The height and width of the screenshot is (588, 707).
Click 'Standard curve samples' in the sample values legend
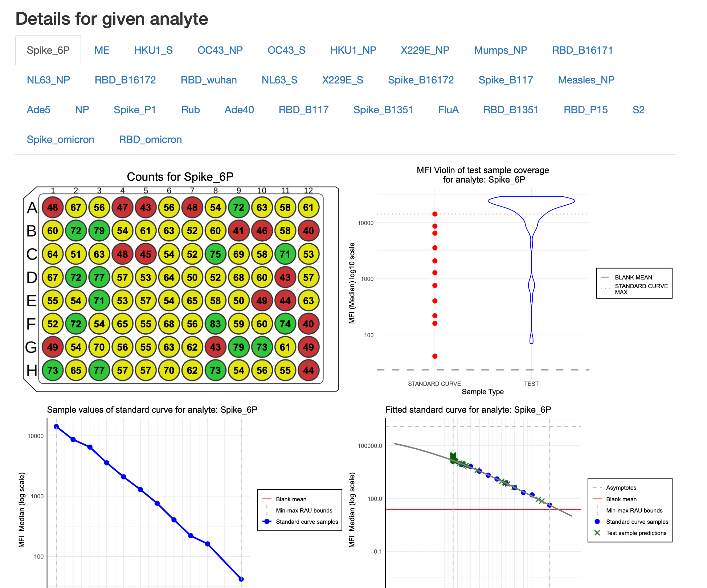click(x=301, y=522)
